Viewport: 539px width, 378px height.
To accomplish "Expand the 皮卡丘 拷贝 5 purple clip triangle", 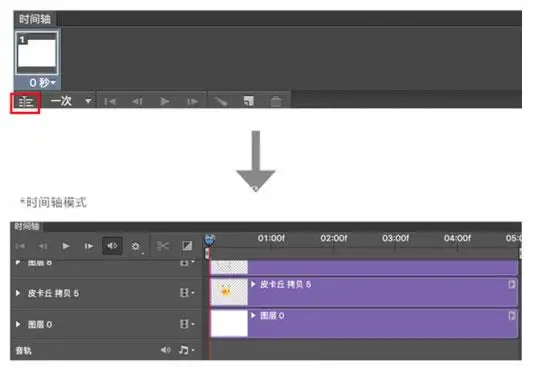I will click(253, 284).
